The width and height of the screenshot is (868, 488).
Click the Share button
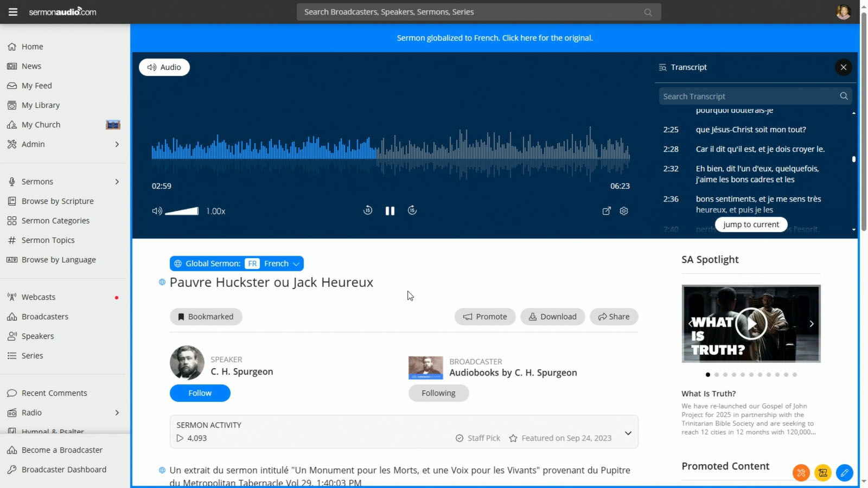point(614,317)
